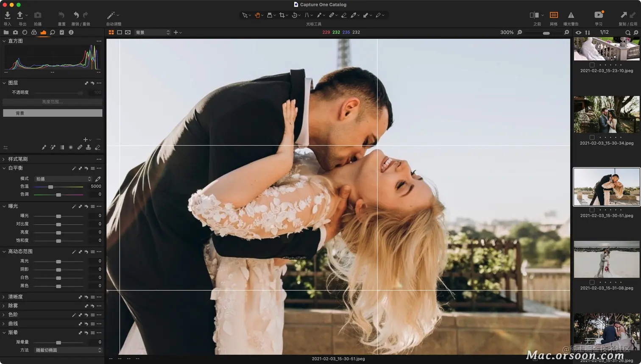Open the Library folder tool tab
Image resolution: width=641 pixels, height=364 pixels.
pos(6,32)
